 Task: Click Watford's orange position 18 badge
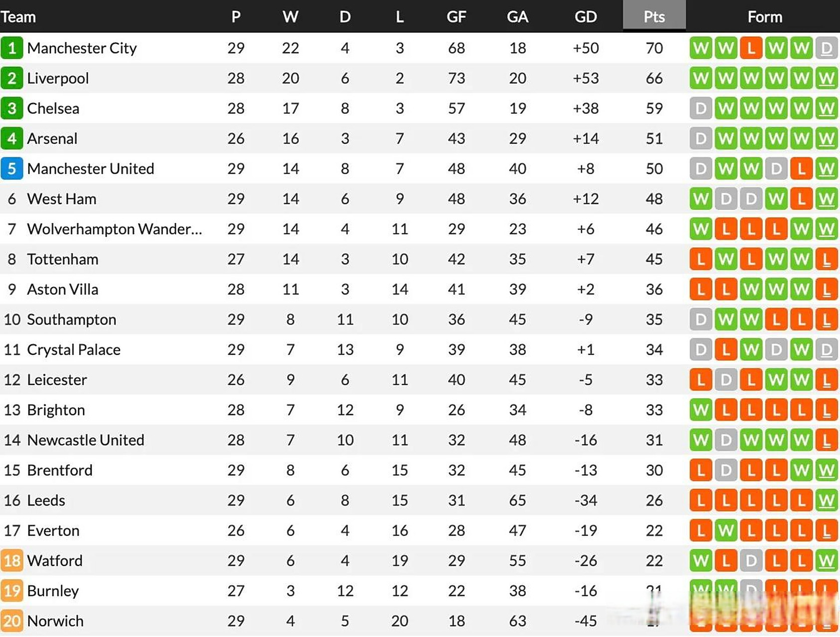12,561
